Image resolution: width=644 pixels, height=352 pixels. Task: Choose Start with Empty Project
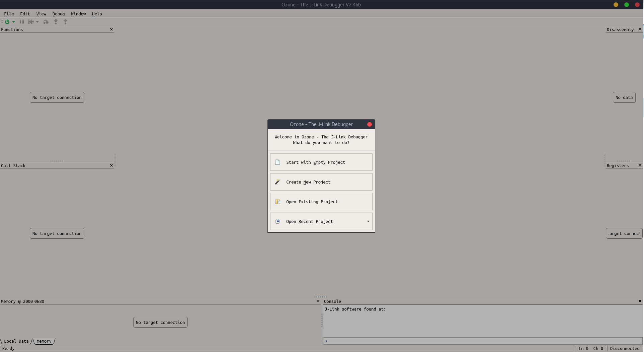(321, 162)
